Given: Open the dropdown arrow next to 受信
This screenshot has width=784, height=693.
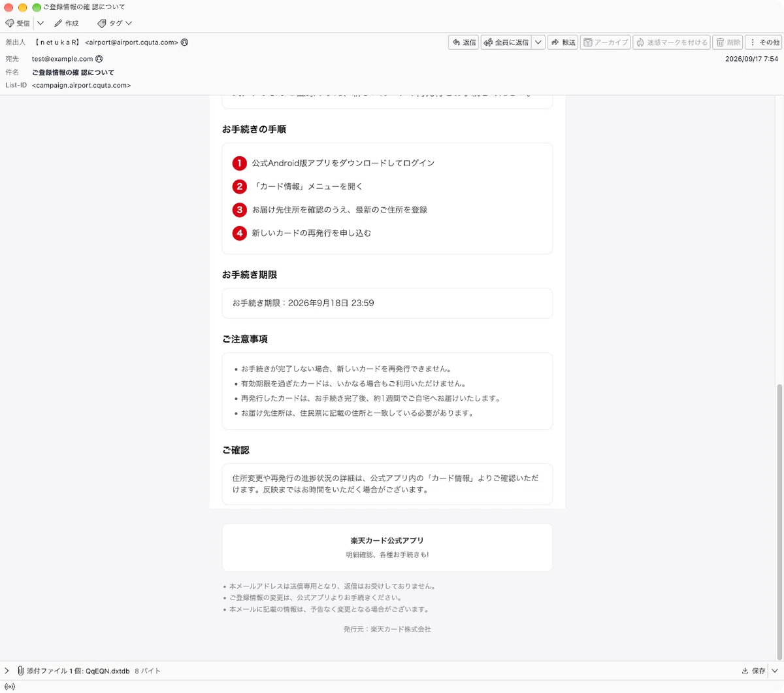Looking at the screenshot, I should (x=41, y=23).
